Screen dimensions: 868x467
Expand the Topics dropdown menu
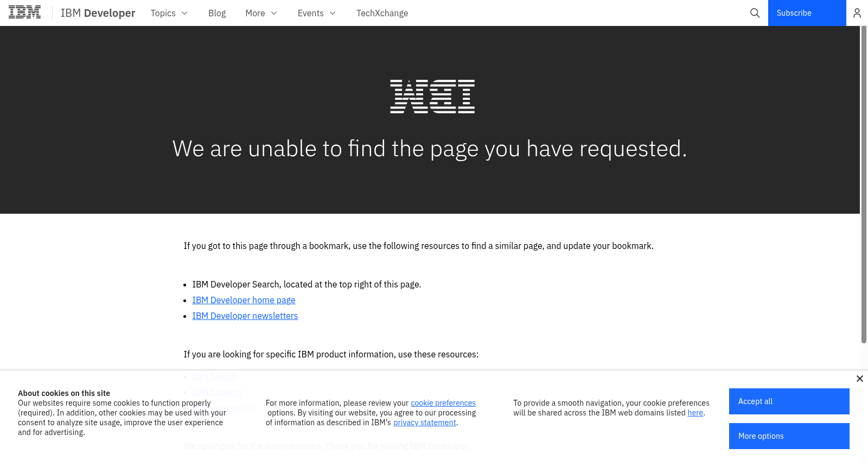(x=169, y=13)
